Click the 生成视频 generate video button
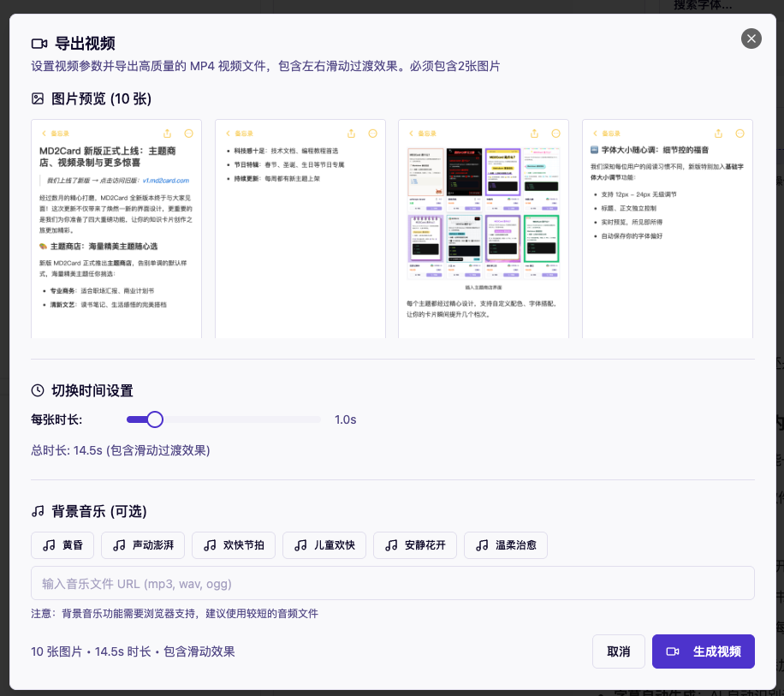 coord(703,651)
